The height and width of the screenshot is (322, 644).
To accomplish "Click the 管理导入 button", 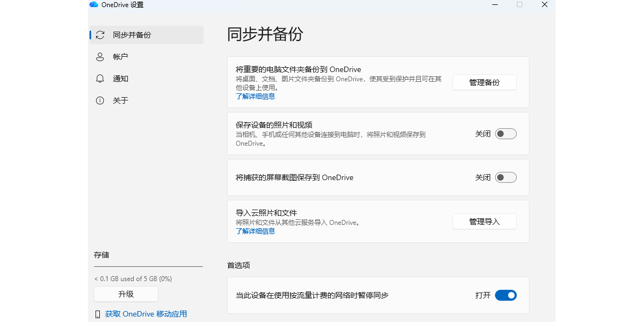I will (x=485, y=222).
